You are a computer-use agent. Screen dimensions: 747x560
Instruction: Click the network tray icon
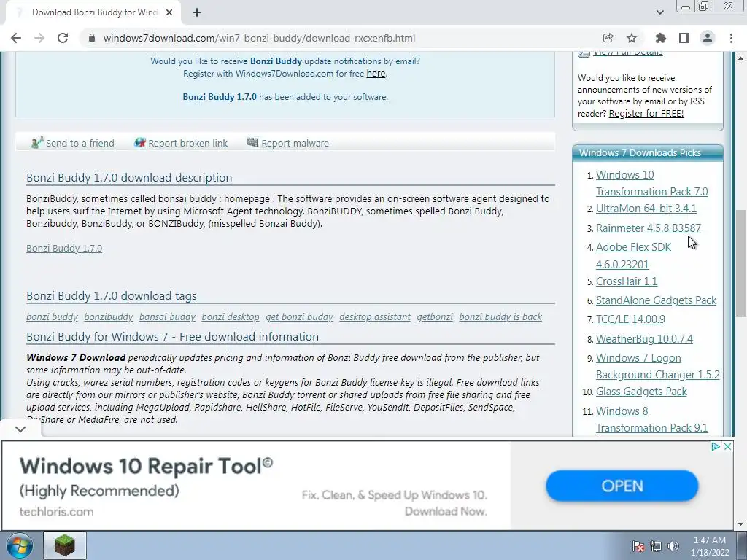tap(656, 546)
